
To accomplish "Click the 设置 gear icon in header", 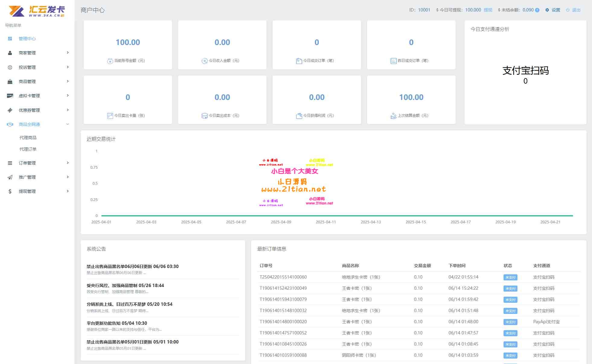I will pos(547,10).
